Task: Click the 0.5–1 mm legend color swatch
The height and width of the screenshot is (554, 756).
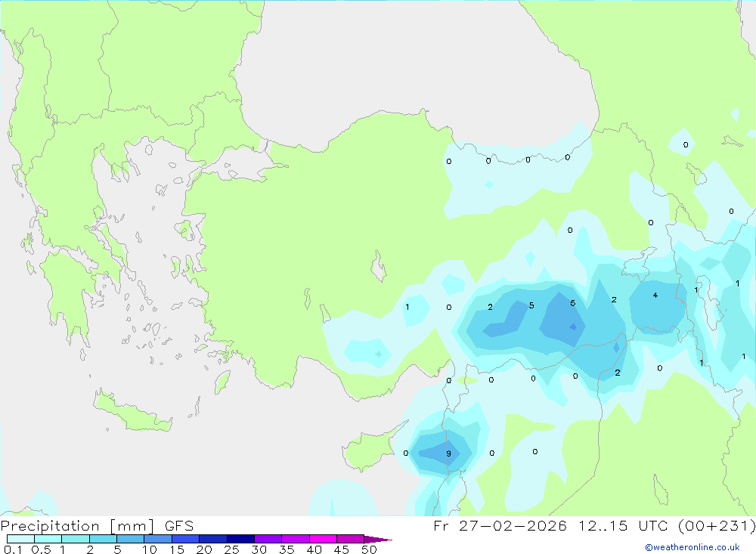Action: click(x=48, y=539)
